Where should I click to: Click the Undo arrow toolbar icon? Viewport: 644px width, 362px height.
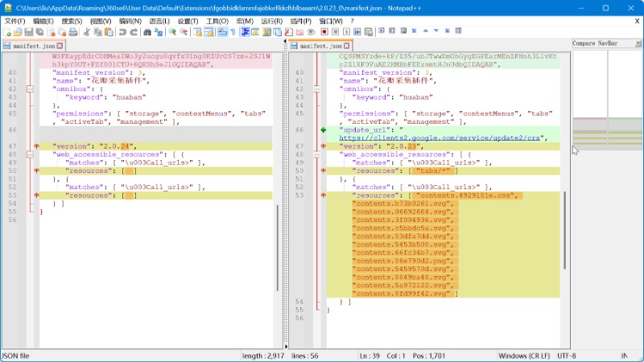click(122, 32)
